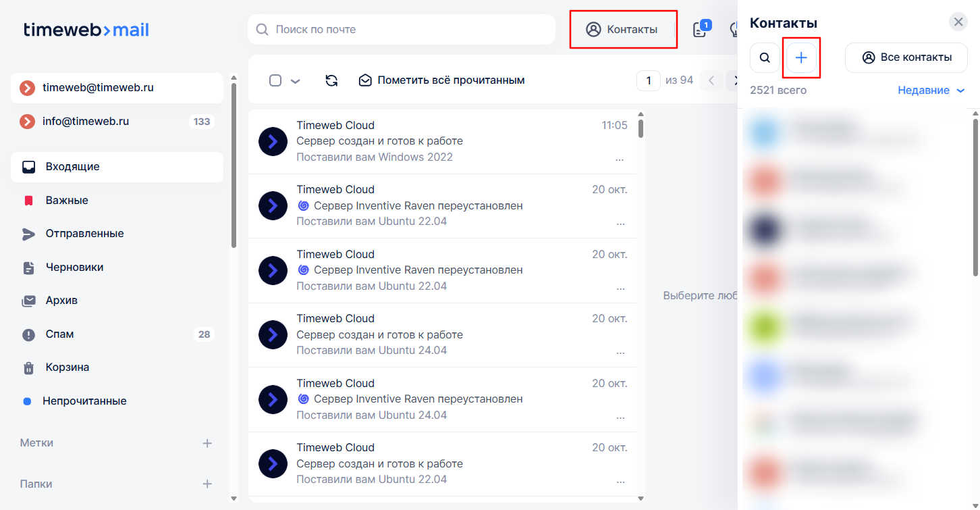The image size is (980, 510).
Task: Add a new label with plus icon
Action: tap(207, 443)
